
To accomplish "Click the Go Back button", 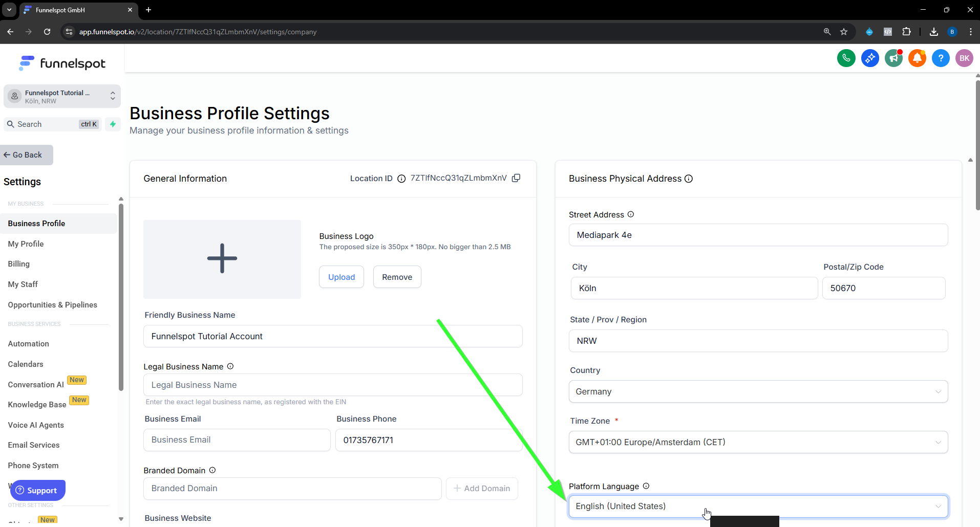I will pyautogui.click(x=26, y=155).
